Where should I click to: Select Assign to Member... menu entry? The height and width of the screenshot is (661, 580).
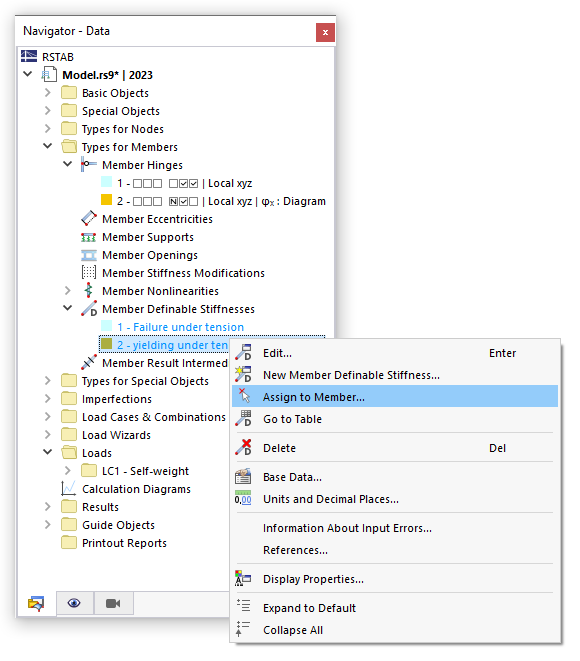[x=395, y=397]
